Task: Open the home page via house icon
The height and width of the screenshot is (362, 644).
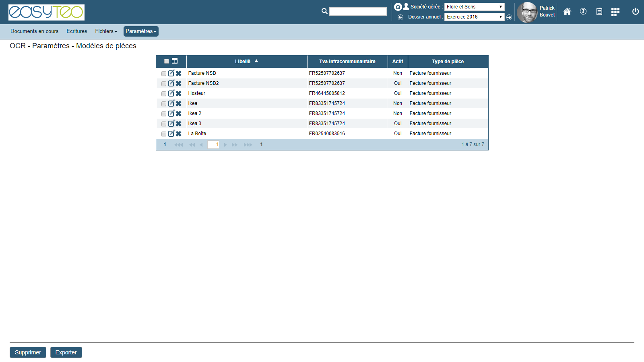Action: (x=567, y=12)
